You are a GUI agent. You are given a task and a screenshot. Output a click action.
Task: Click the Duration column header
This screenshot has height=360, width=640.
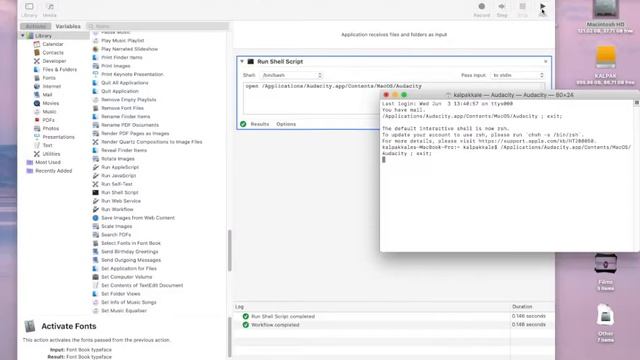point(522,307)
